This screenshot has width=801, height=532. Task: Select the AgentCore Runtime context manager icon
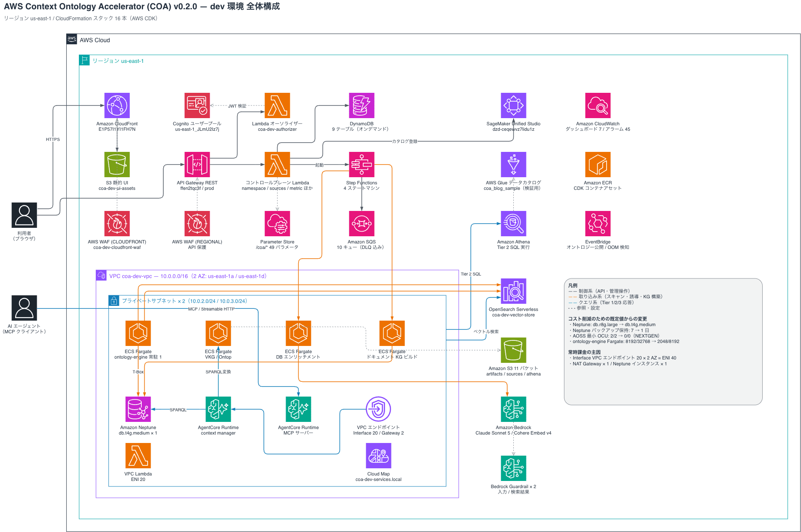point(218,409)
